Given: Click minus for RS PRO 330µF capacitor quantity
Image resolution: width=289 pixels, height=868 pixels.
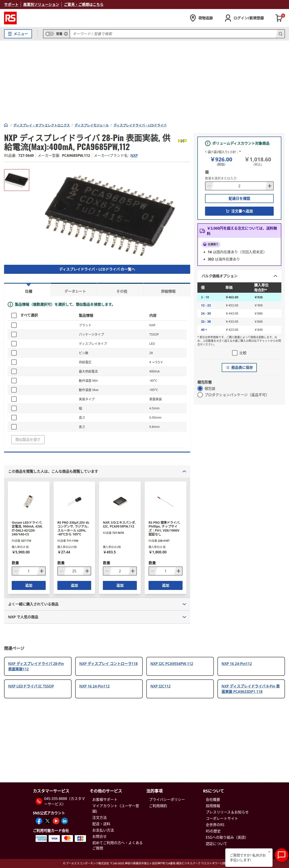Looking at the screenshot, I should [x=62, y=571].
